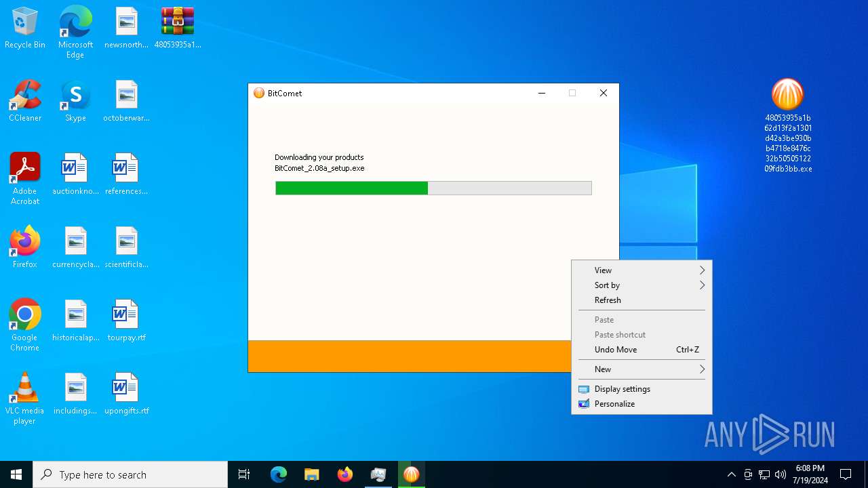Screen dimensions: 868x488
Task: Open Google Chrome desktop shortcut
Action: [25, 325]
